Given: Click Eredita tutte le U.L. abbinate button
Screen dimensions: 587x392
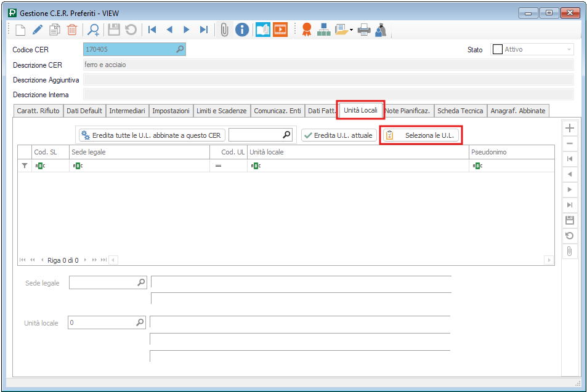Looking at the screenshot, I should coord(152,135).
